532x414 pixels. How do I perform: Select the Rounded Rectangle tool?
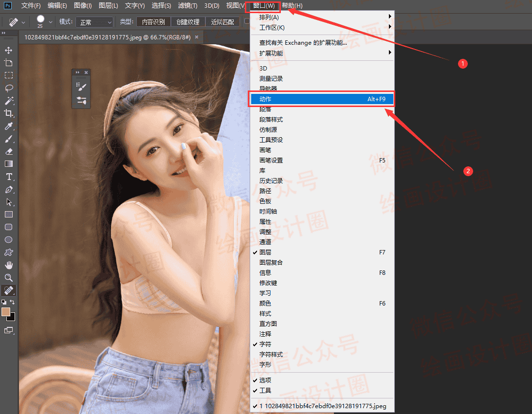(x=8, y=227)
